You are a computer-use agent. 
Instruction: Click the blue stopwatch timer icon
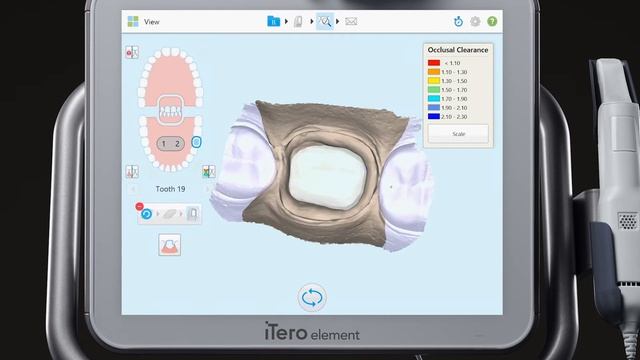(x=458, y=21)
